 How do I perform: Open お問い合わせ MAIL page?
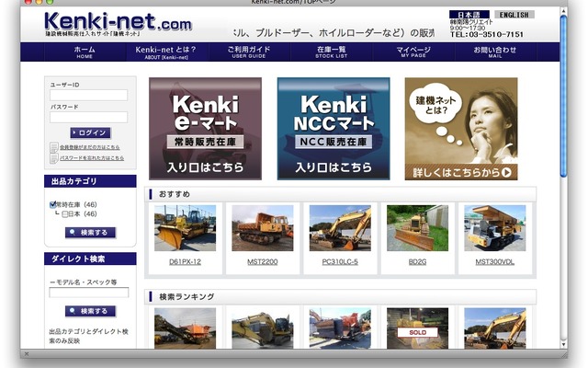tap(495, 52)
